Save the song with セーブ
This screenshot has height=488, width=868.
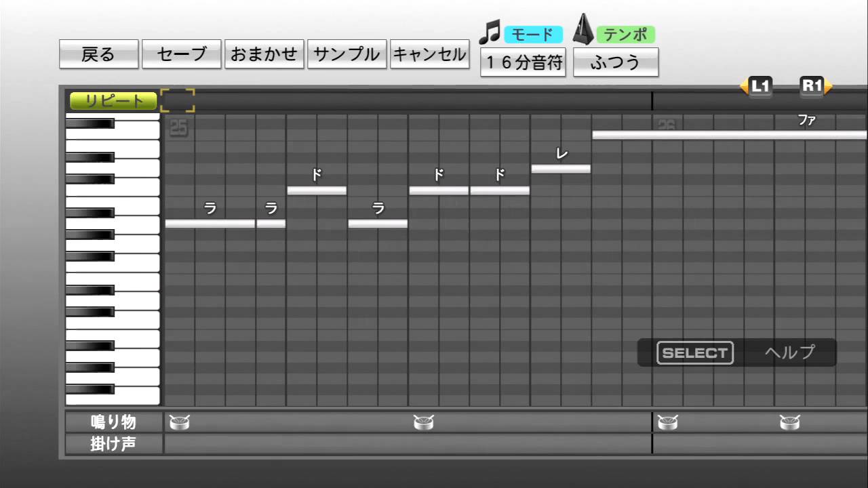coord(182,54)
